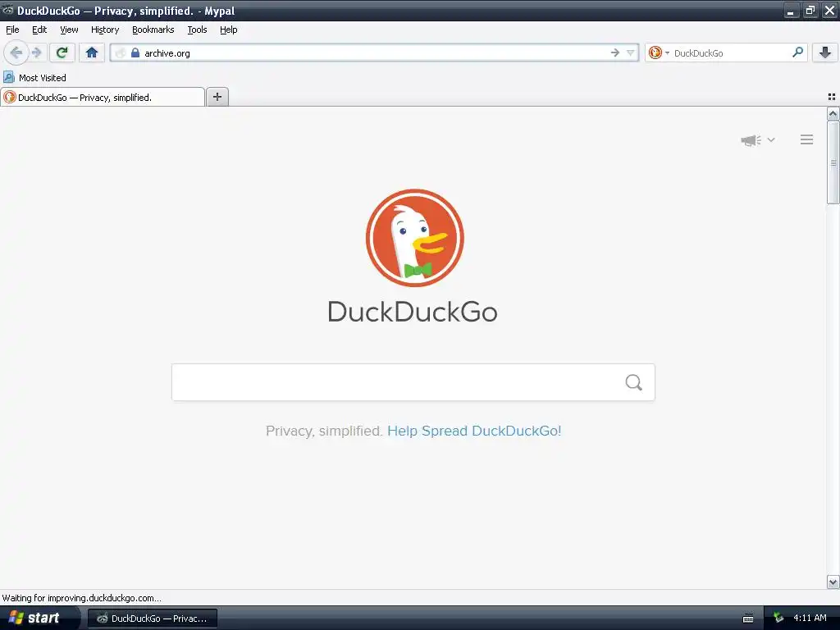
Task: Open the DuckDuckGo hamburger menu
Action: pyautogui.click(x=807, y=139)
